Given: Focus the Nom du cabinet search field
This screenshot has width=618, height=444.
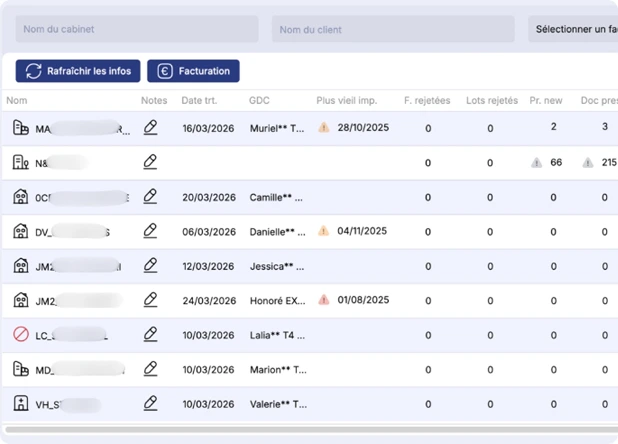Looking at the screenshot, I should pyautogui.click(x=137, y=29).
